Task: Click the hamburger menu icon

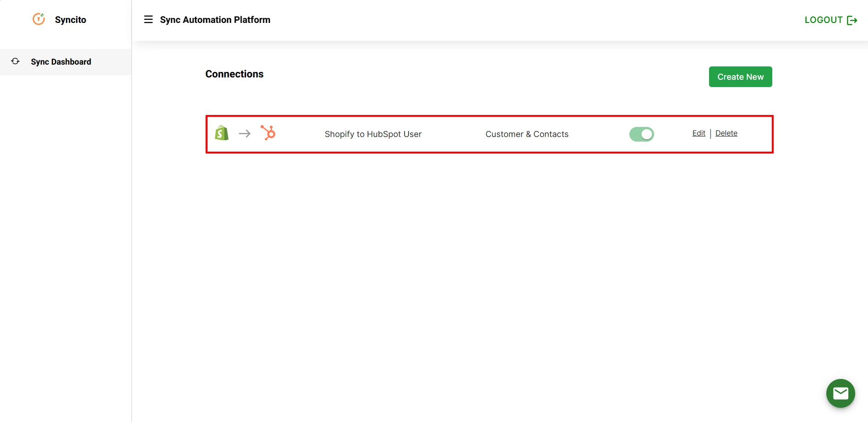Action: click(x=148, y=19)
